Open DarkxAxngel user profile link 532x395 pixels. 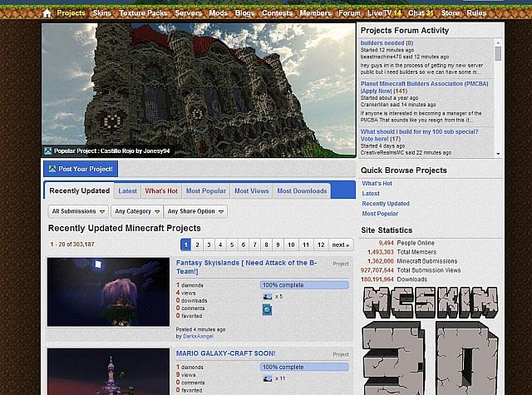point(198,336)
